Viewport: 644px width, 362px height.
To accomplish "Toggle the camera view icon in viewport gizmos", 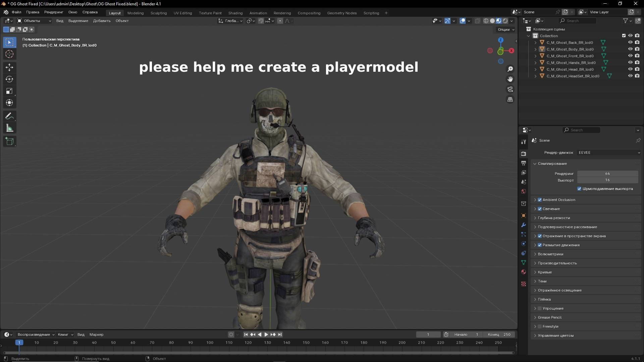I will click(510, 89).
